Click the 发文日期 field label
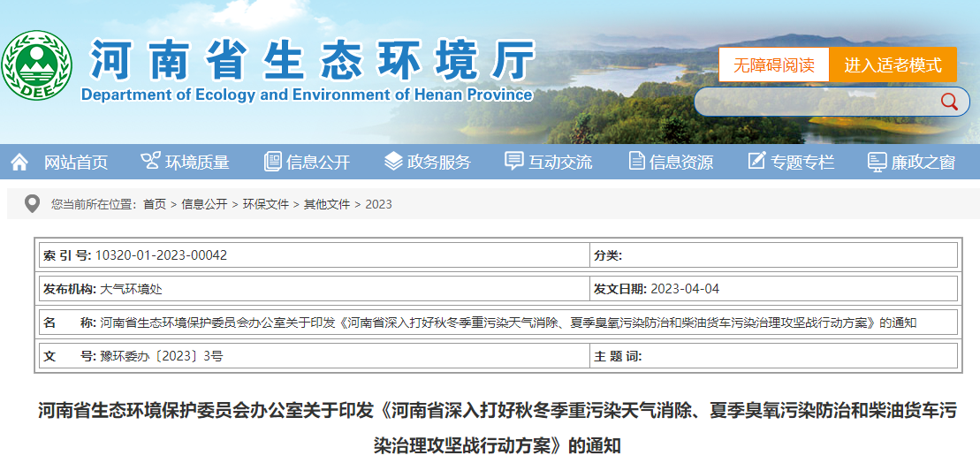Image resolution: width=980 pixels, height=463 pixels. click(620, 289)
